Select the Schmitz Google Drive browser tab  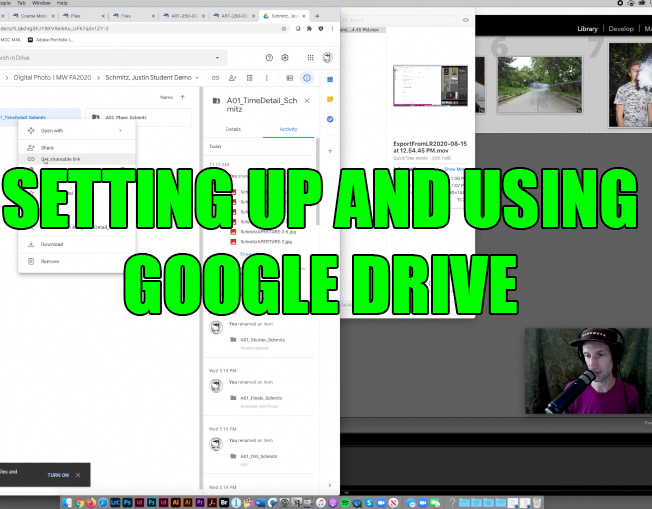click(284, 16)
